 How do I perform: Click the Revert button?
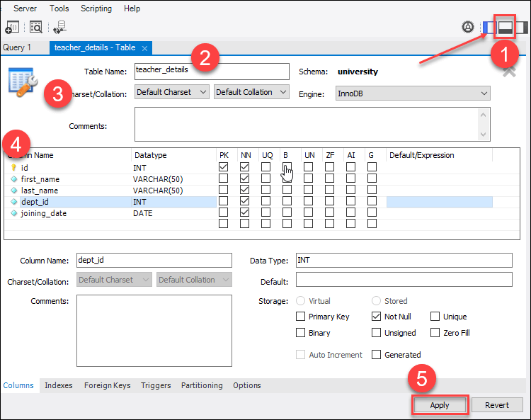(x=497, y=405)
